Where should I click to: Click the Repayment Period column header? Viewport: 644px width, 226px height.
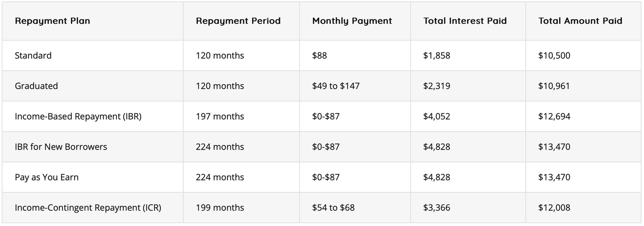[238, 21]
